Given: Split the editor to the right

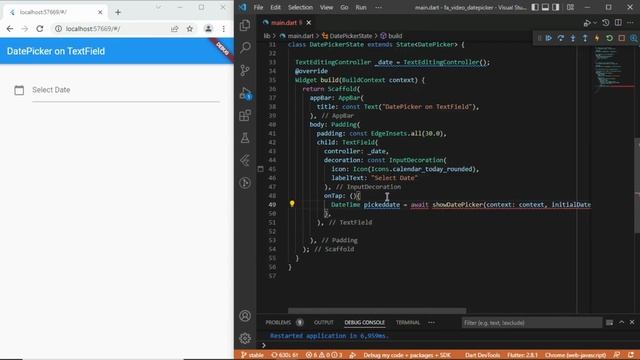Looking at the screenshot, I should pos(618,23).
